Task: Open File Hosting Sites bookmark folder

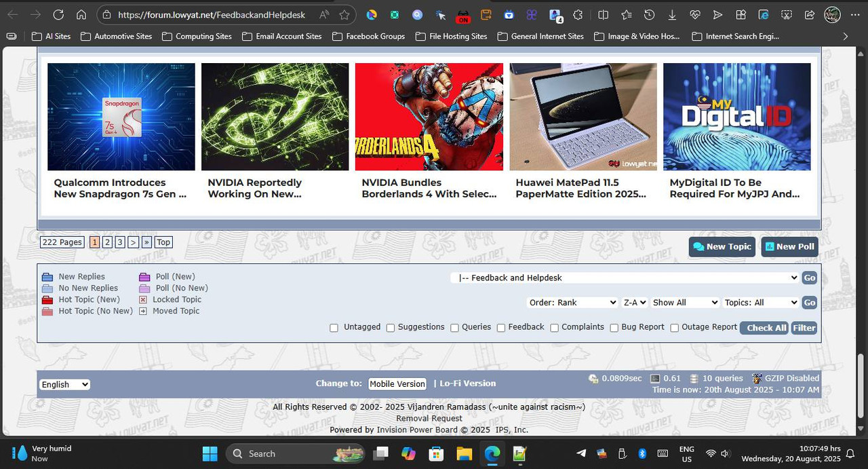Action: tap(451, 37)
